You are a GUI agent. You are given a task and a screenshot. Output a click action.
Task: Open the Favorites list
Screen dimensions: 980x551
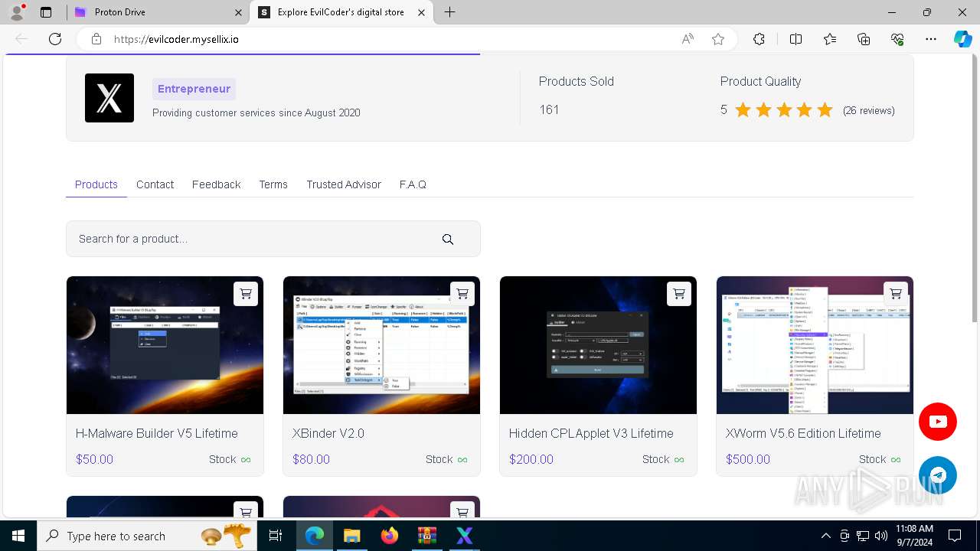tap(830, 39)
